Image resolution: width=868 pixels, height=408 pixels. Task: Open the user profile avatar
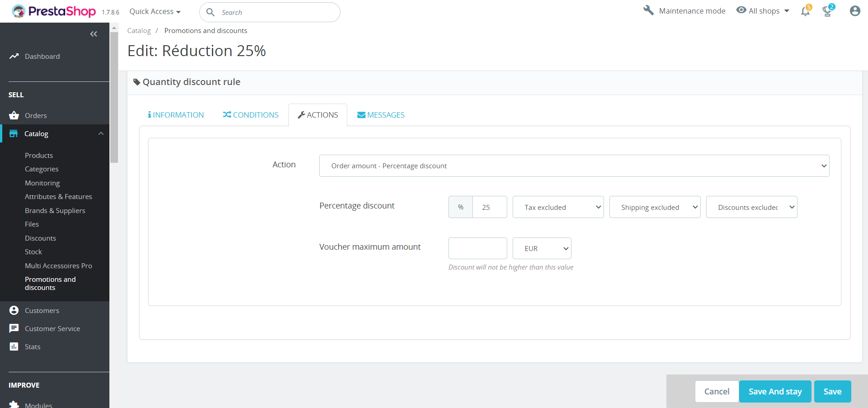[855, 11]
